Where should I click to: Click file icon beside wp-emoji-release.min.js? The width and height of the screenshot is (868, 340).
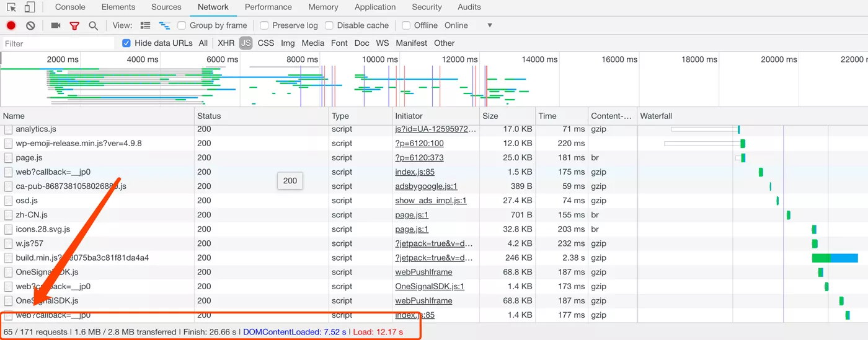(8, 143)
